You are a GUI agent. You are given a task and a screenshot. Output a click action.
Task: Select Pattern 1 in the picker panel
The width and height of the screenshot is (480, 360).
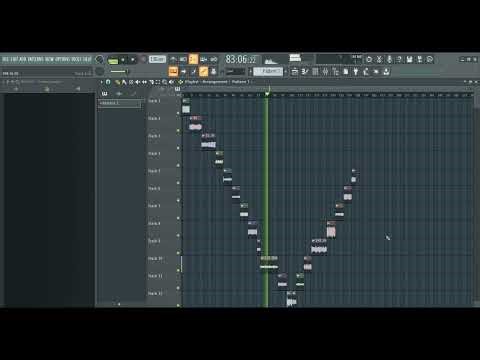click(x=119, y=104)
